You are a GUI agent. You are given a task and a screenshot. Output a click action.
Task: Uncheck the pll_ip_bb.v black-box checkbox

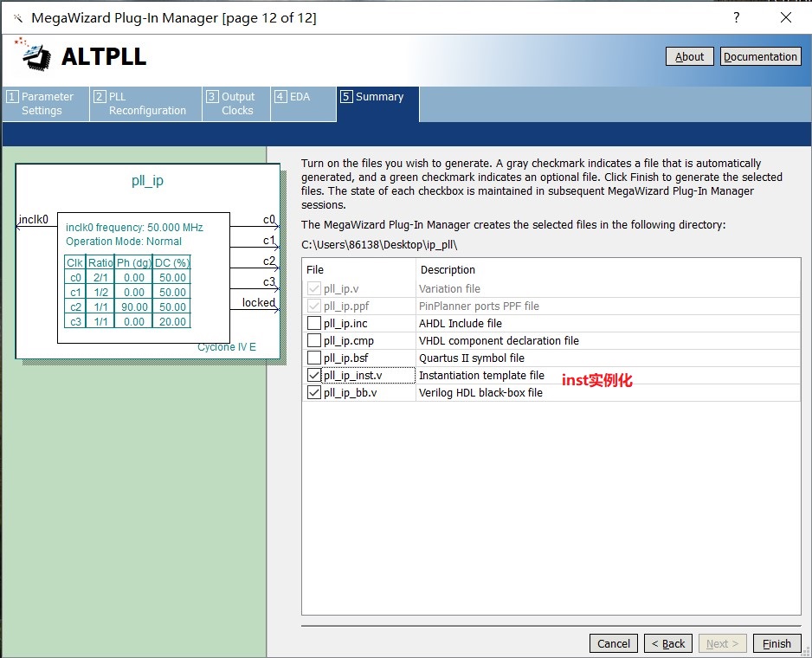[314, 393]
